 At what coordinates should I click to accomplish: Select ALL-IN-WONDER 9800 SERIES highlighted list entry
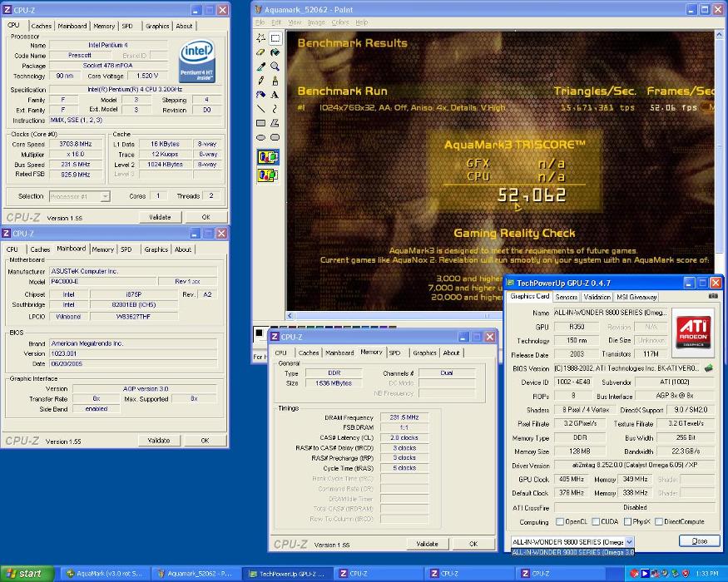(x=572, y=552)
